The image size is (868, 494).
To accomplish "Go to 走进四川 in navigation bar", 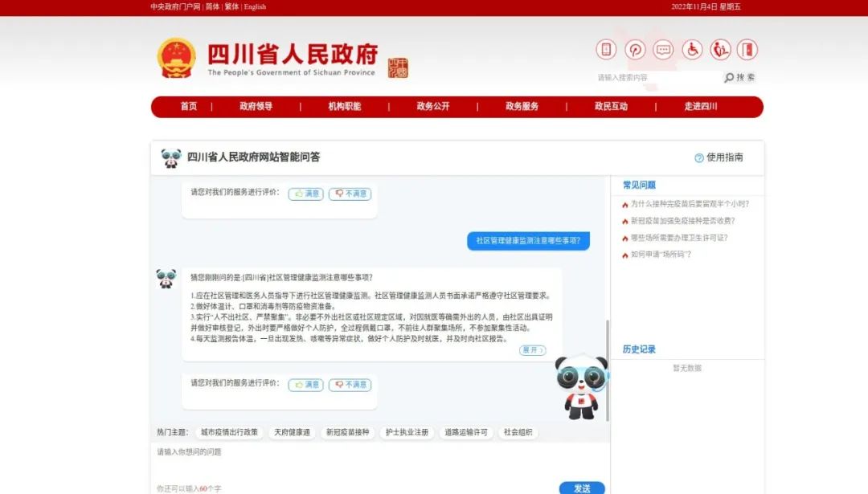I will [x=701, y=107].
